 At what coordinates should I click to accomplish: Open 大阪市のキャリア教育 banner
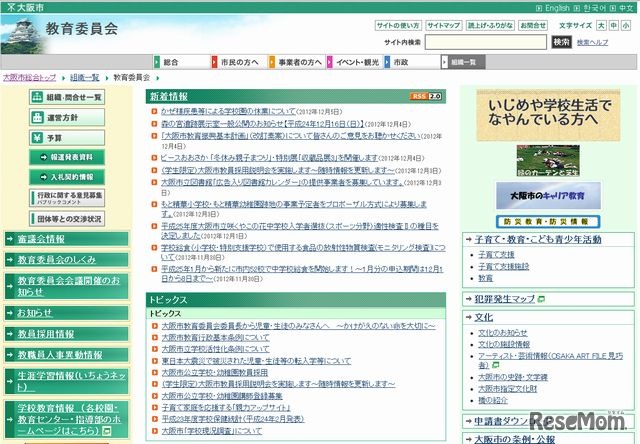[x=548, y=196]
